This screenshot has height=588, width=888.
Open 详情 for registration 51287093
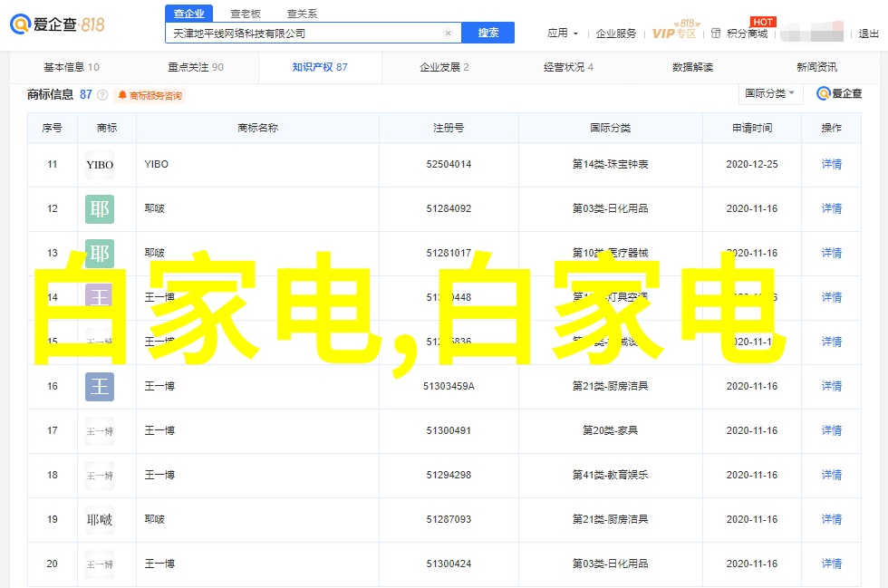pyautogui.click(x=832, y=519)
